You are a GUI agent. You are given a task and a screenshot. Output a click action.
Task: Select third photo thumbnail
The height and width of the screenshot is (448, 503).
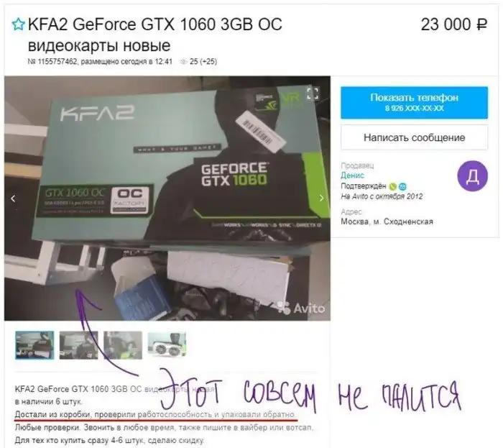click(x=123, y=345)
